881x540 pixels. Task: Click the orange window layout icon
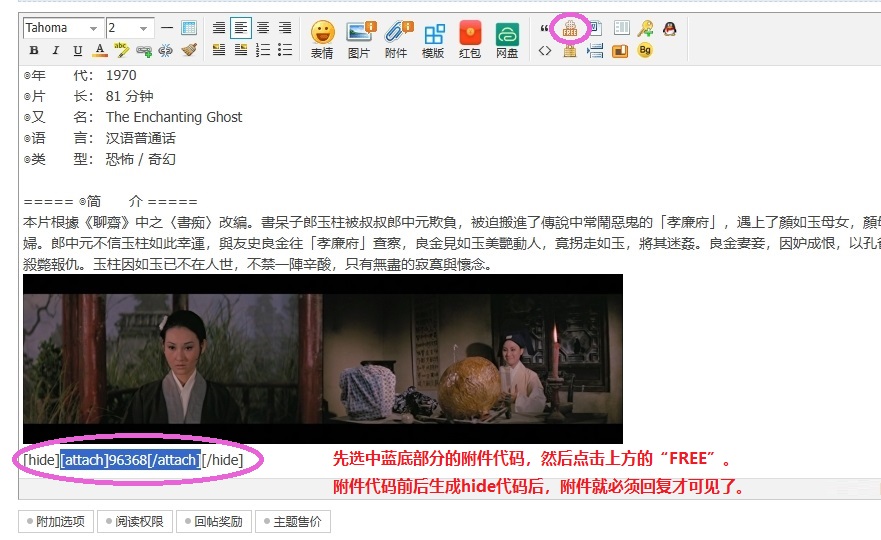tap(620, 51)
